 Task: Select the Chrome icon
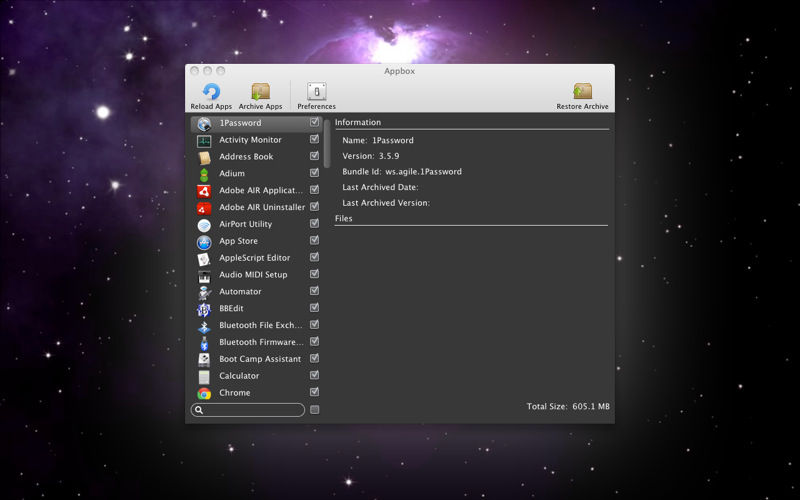204,393
